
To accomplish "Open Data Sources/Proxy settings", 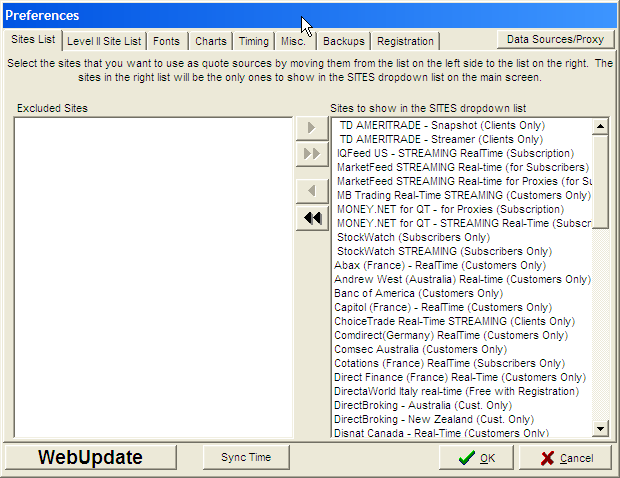I will pyautogui.click(x=556, y=40).
